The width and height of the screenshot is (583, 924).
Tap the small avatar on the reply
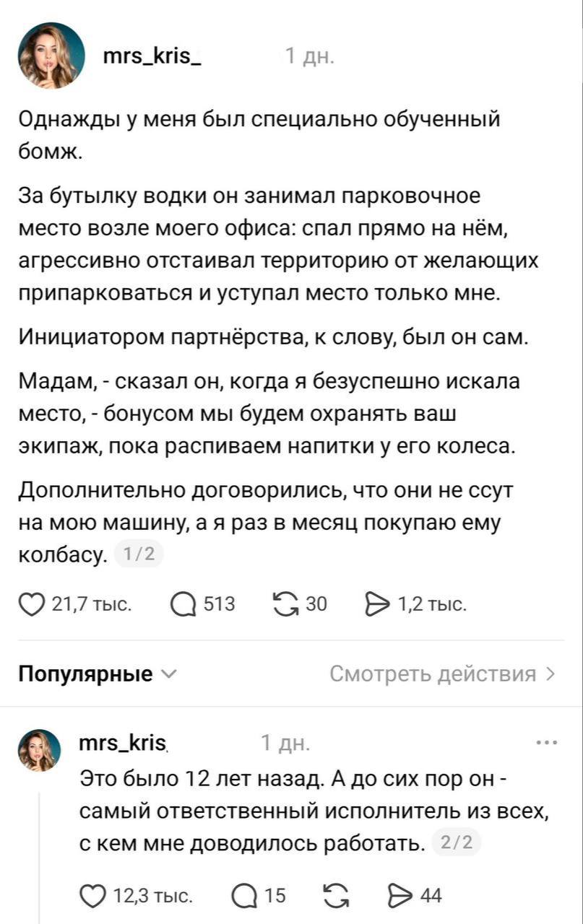point(39,750)
